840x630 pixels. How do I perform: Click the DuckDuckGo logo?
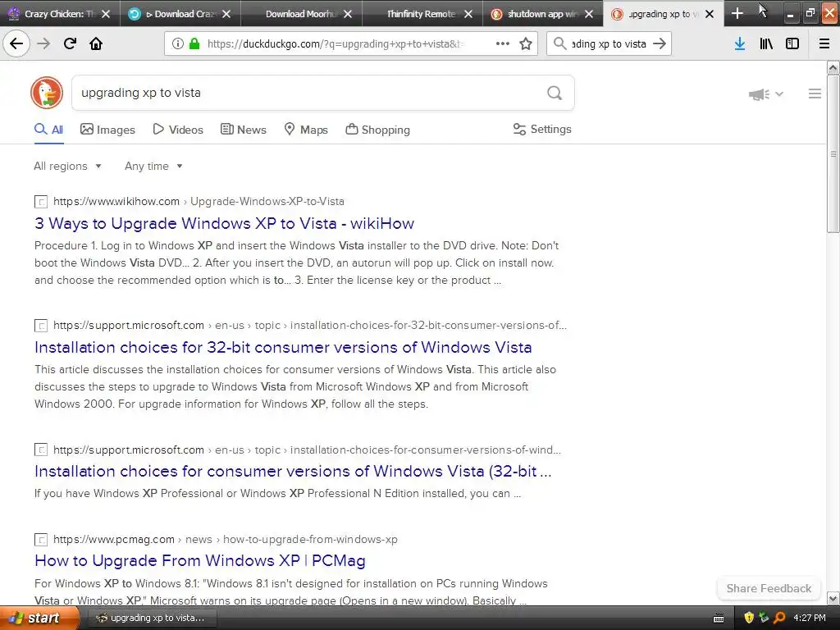pos(47,93)
